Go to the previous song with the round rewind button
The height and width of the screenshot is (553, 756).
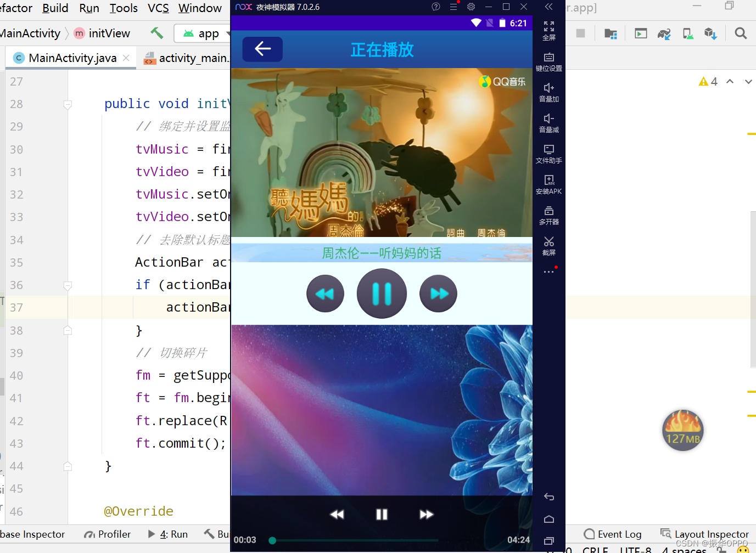point(325,294)
